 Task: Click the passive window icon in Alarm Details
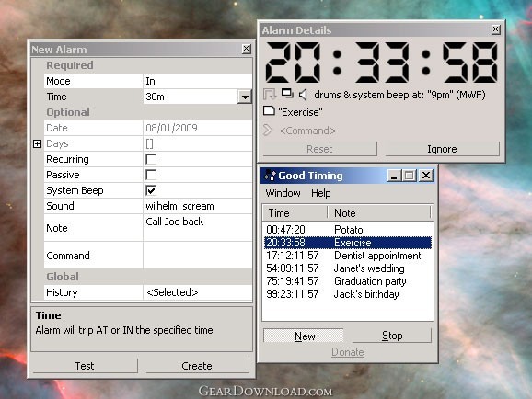tap(287, 93)
